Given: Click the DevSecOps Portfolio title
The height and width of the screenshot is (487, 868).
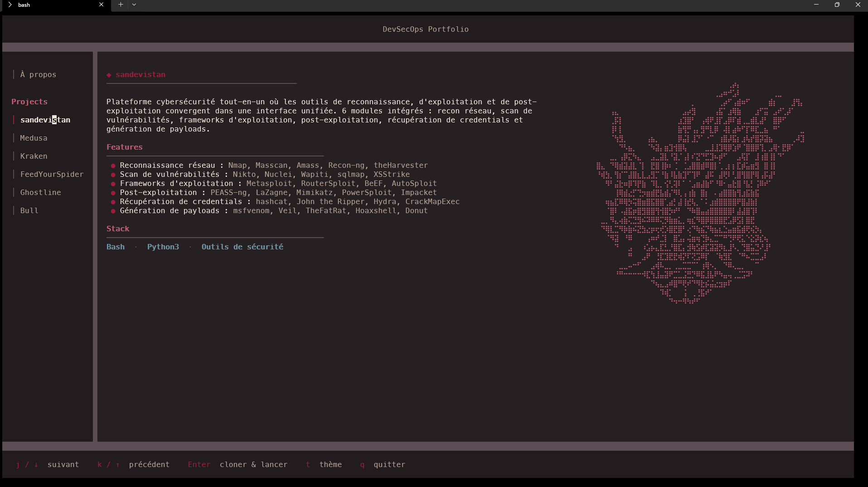Looking at the screenshot, I should coord(425,29).
